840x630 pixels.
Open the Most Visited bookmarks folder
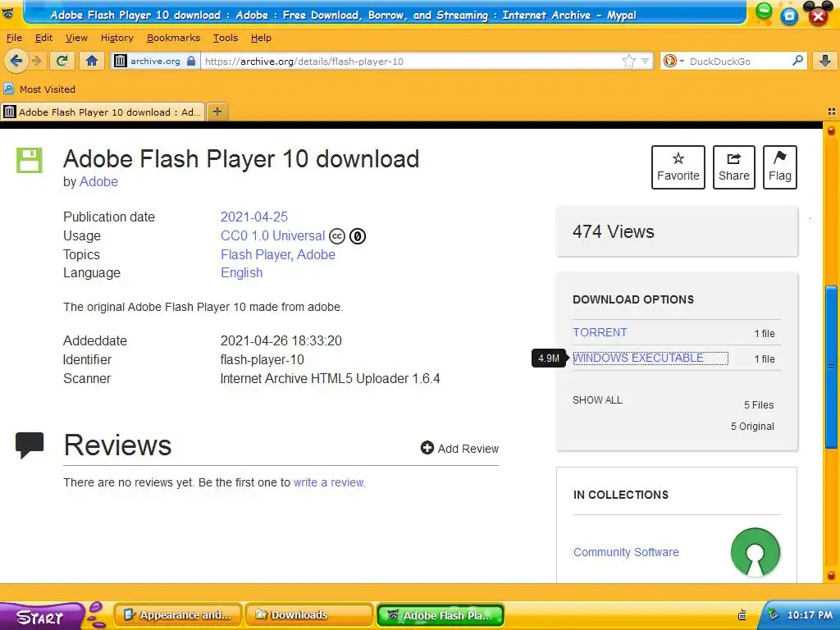39,89
